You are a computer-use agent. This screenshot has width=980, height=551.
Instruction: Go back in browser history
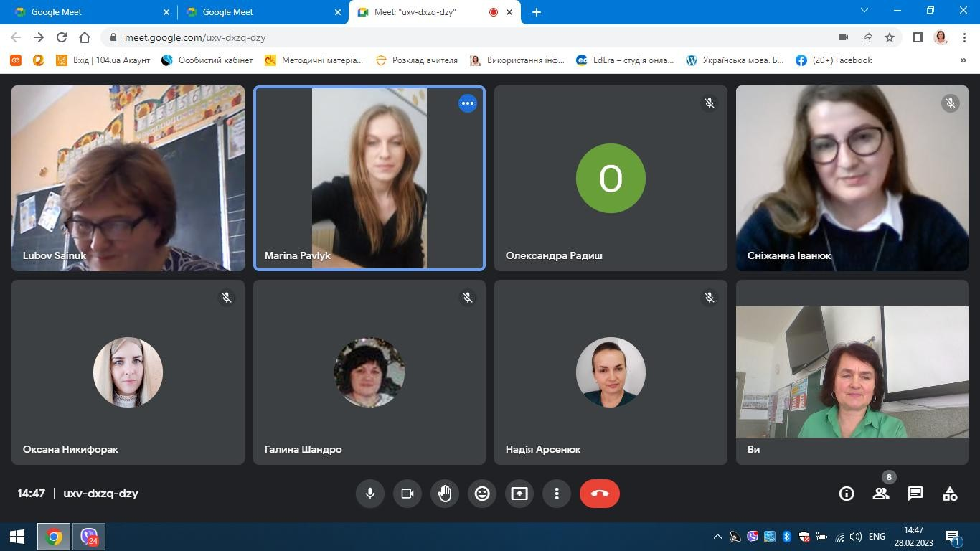(16, 37)
